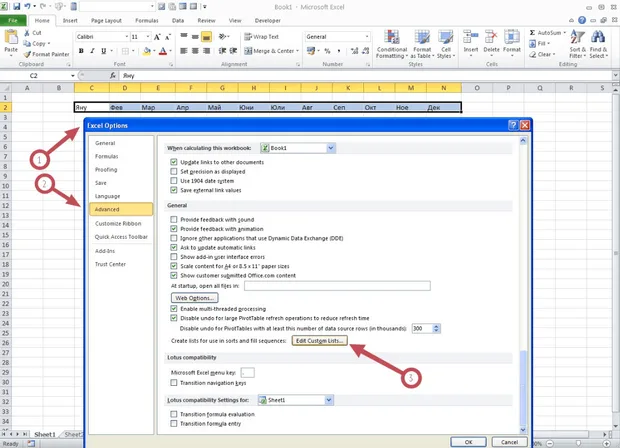Screen dimensions: 620x448
Task: Apply Bold formatting
Action: click(81, 51)
